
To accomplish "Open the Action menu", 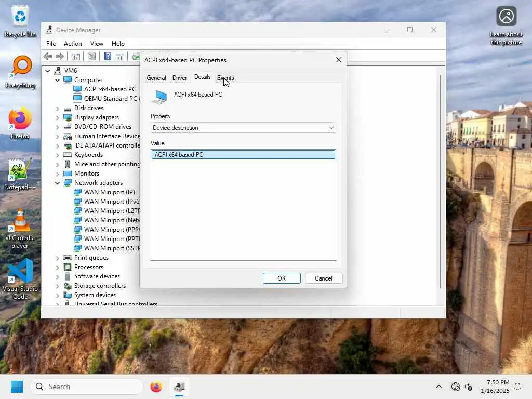I will [x=73, y=44].
